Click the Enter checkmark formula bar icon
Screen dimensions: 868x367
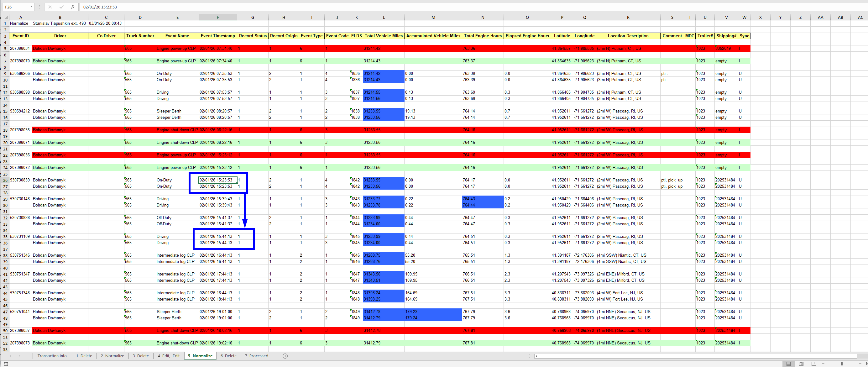point(61,7)
